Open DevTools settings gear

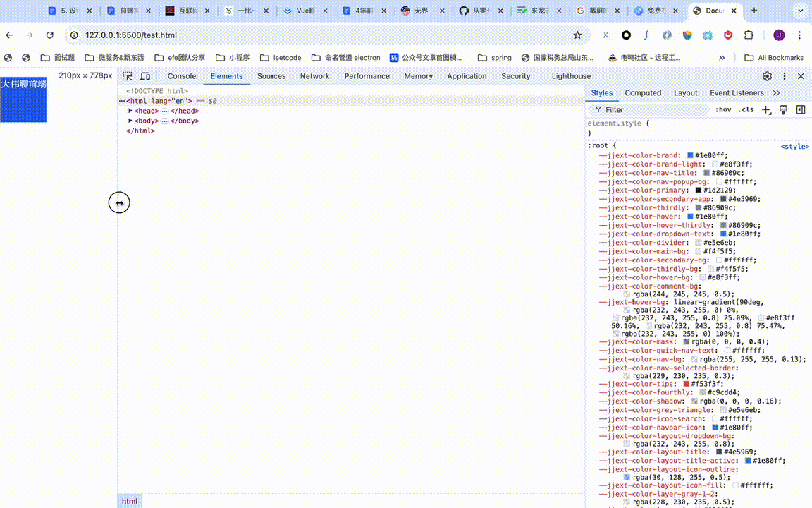767,76
